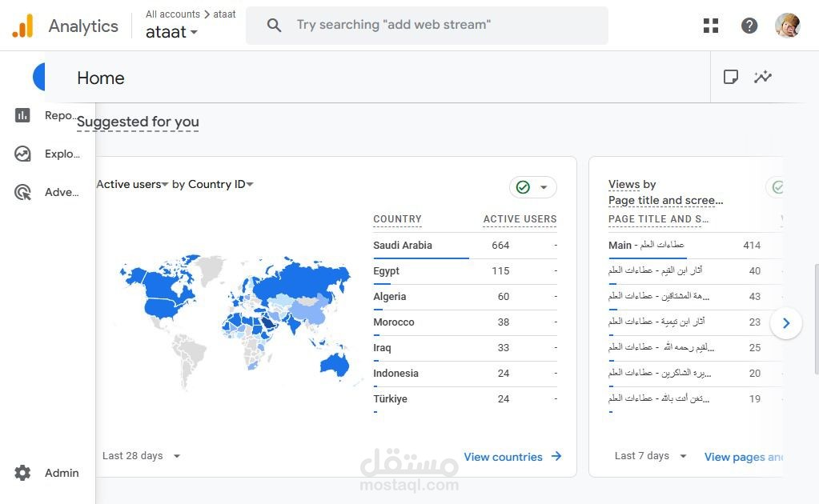The image size is (819, 504).
Task: Click the next card arrow button
Action: click(786, 323)
